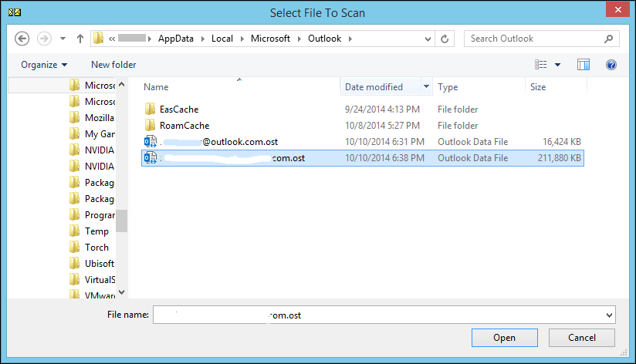
Task: Open the EasCache folder
Action: pos(178,110)
